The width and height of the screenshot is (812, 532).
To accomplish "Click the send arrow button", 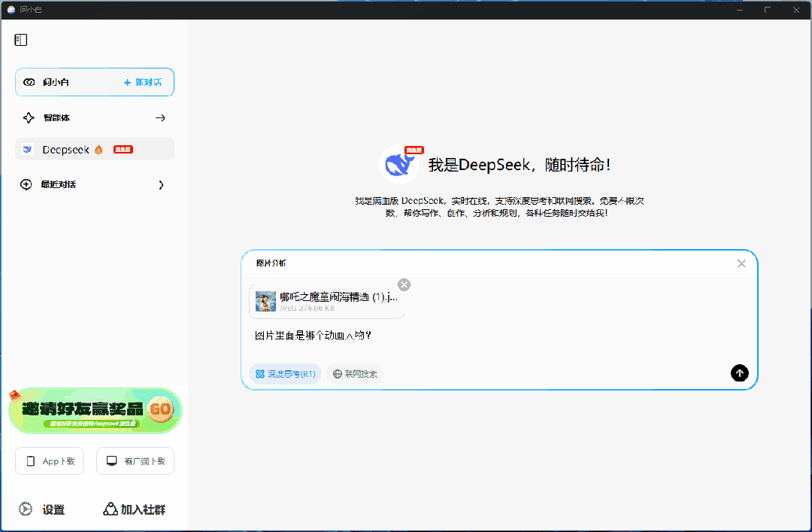I will coord(739,373).
